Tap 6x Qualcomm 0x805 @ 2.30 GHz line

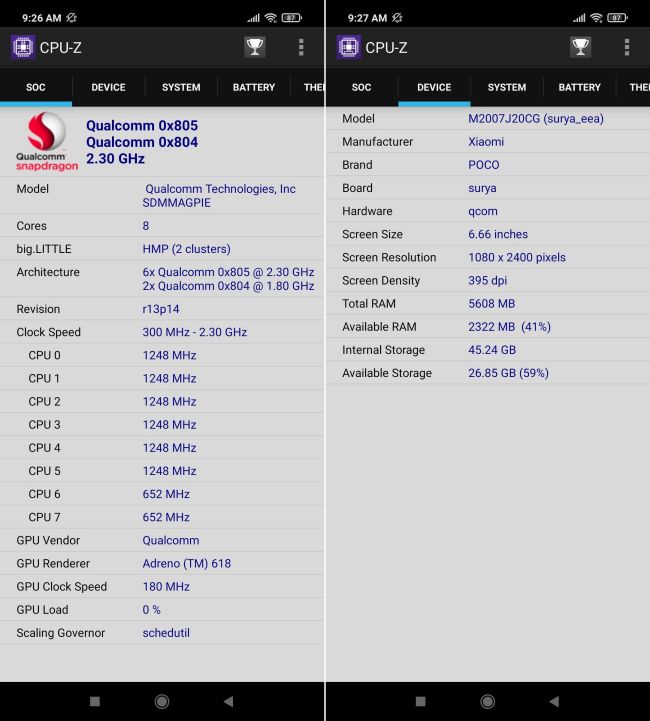coord(228,272)
